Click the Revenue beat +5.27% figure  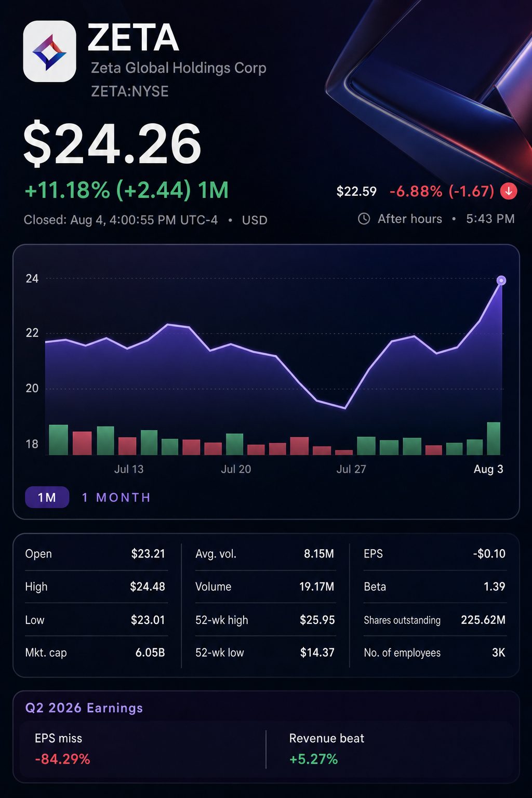click(314, 759)
